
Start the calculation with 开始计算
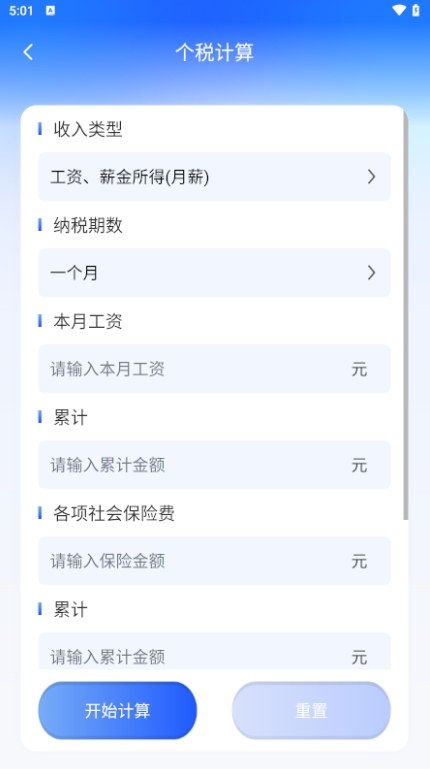tap(118, 710)
